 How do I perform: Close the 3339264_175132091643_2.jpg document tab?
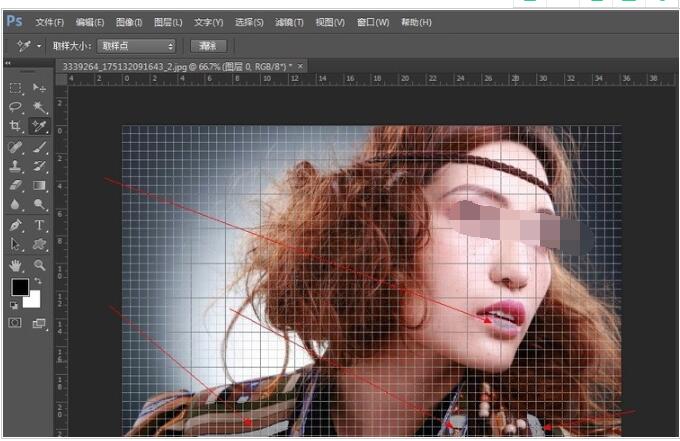[x=300, y=66]
